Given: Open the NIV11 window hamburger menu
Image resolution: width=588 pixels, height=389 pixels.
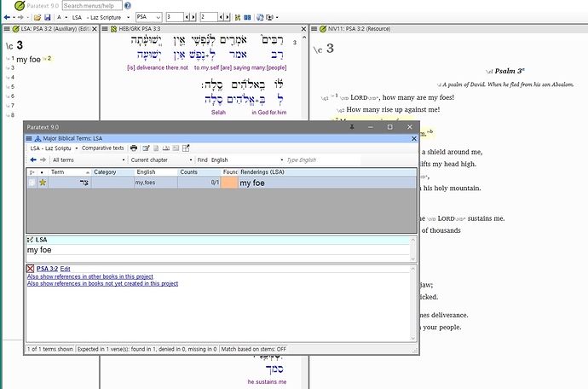Looking at the screenshot, I should 314,29.
